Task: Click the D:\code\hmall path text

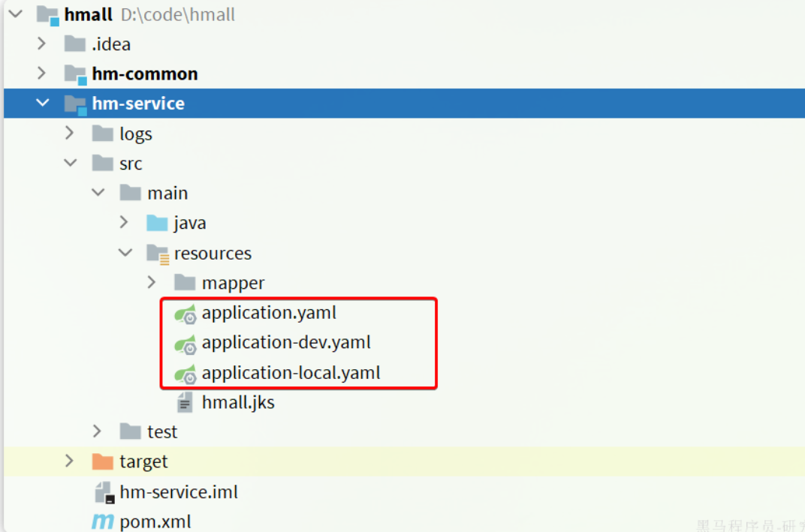Action: pos(178,15)
